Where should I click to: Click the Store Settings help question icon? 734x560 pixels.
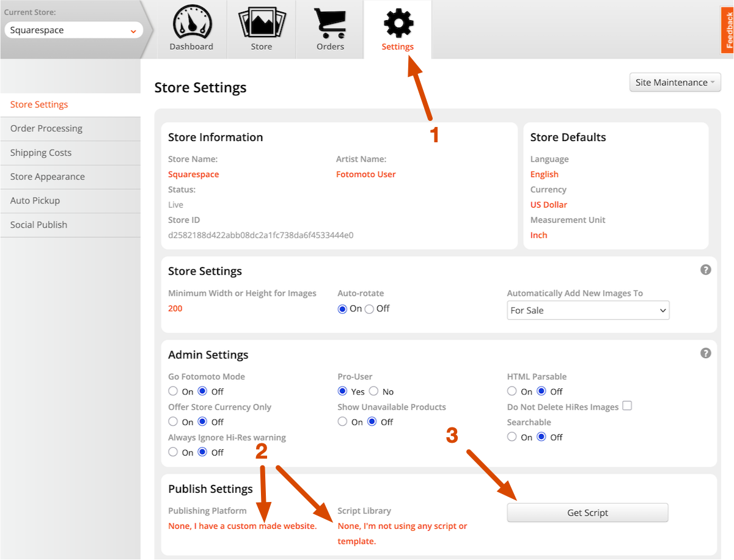706,269
